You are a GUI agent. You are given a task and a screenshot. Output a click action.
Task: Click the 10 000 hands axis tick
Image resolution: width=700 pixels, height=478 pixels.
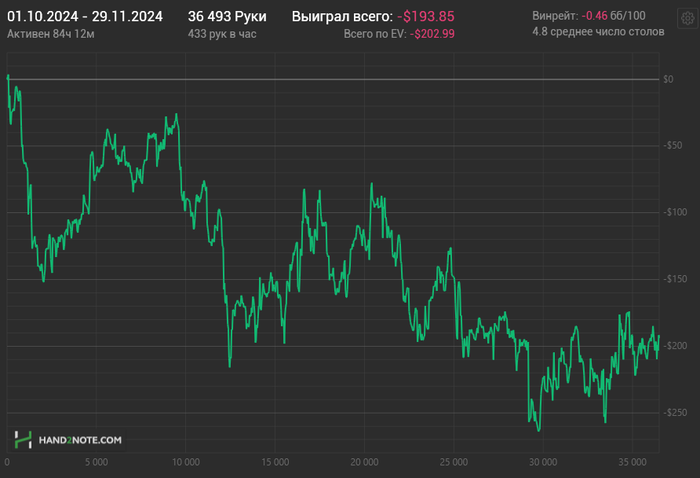(x=185, y=463)
